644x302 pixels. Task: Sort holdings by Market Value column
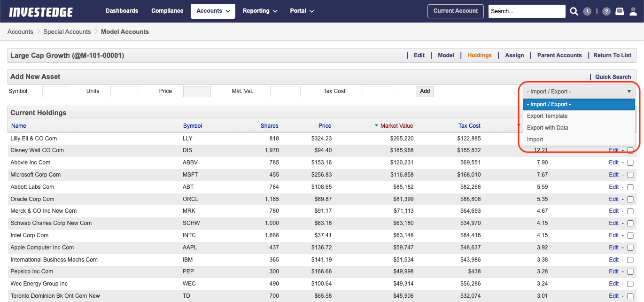(396, 126)
